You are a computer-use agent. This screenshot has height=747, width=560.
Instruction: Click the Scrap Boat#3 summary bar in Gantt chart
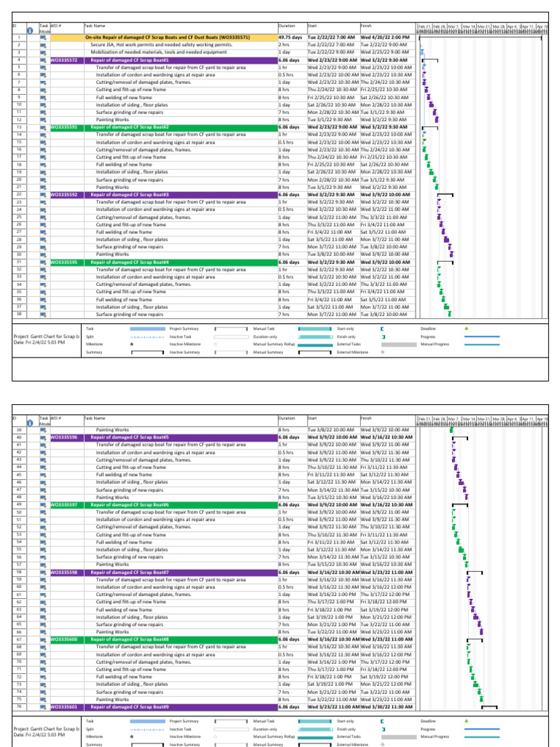[446, 195]
